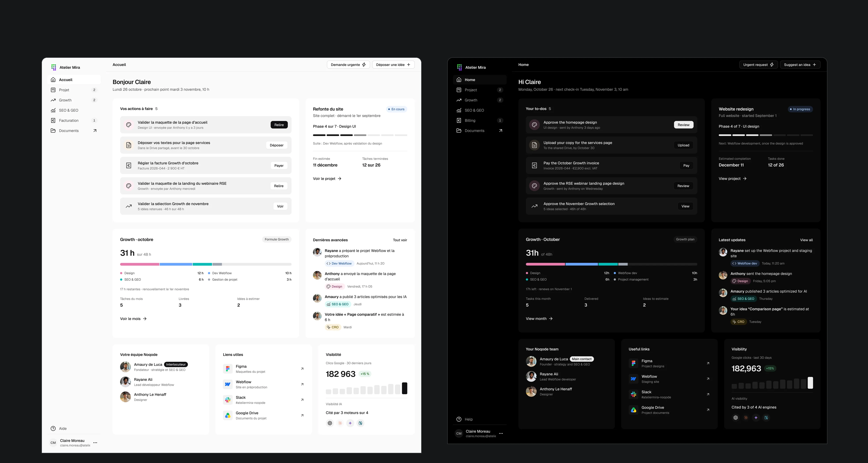Select SEO & GEO in light sidebar
The image size is (868, 463).
click(x=75, y=110)
